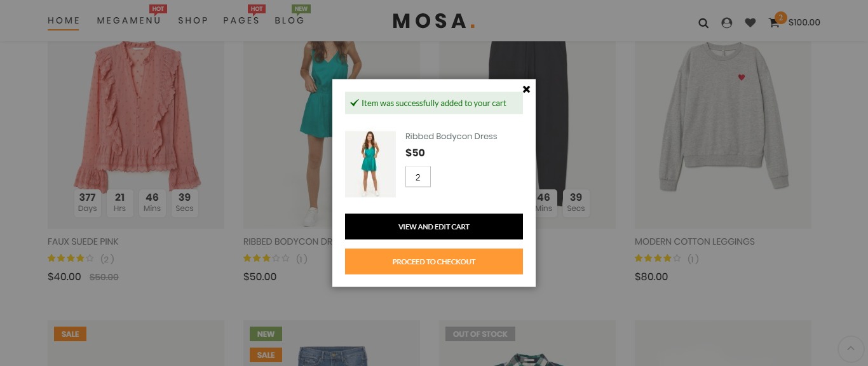Open the wishlist heart icon
Viewport: 868px width, 366px height.
click(750, 23)
